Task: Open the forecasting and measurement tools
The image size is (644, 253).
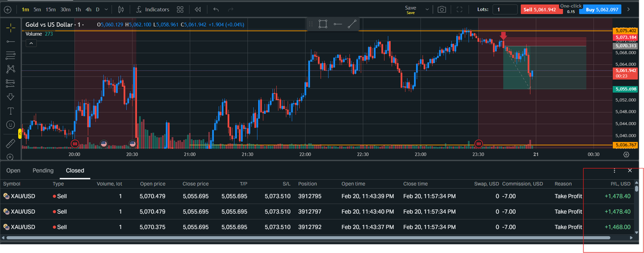Action: click(10, 83)
